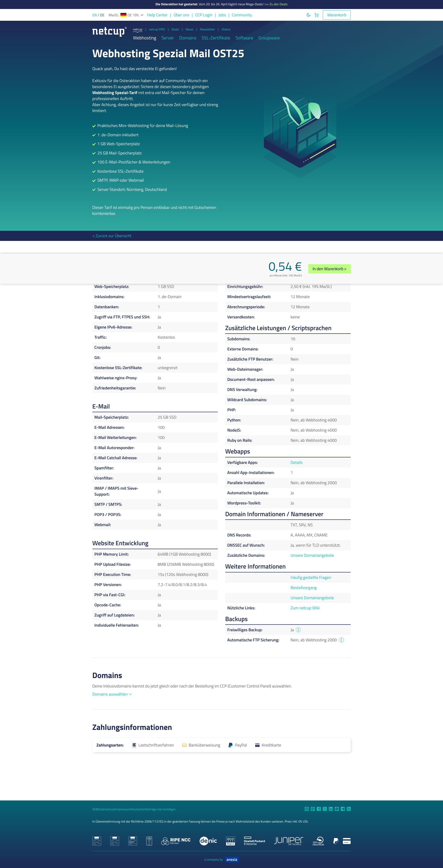Open the AGB footer link
443x868 pixels.
[95, 809]
